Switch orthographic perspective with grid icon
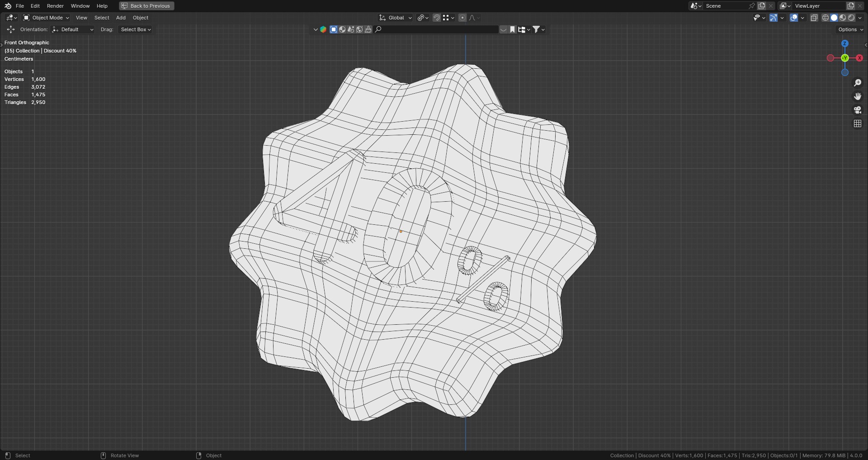The width and height of the screenshot is (868, 460). pos(858,123)
